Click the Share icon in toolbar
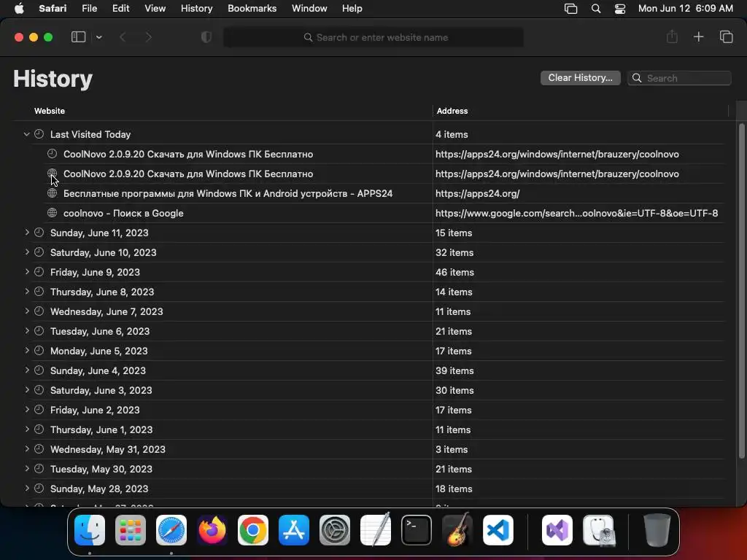 click(672, 36)
